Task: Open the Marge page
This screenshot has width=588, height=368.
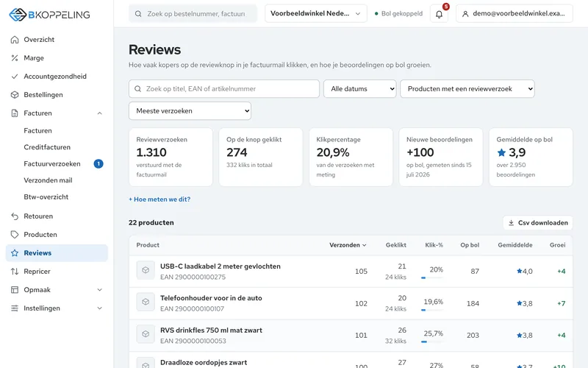Action: 57,58
